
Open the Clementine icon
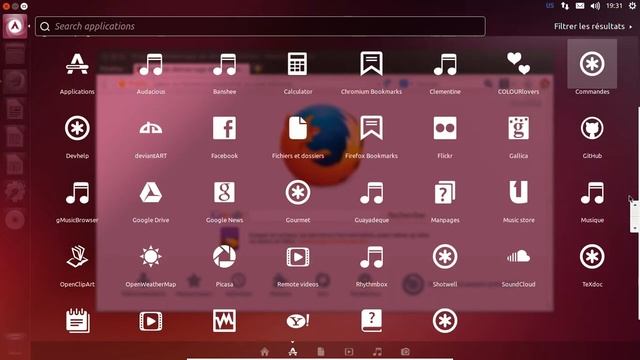click(x=445, y=64)
